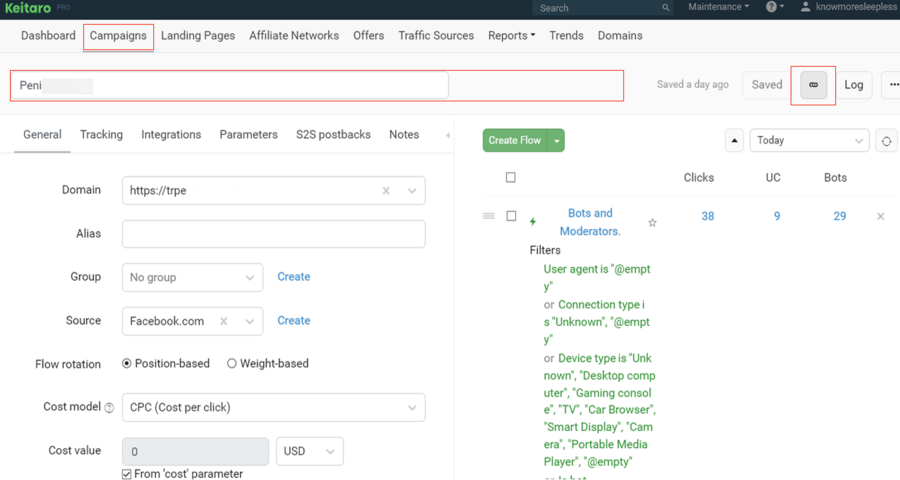Click the Cost model help icon
Image resolution: width=900 pixels, height=480 pixels.
pos(109,408)
